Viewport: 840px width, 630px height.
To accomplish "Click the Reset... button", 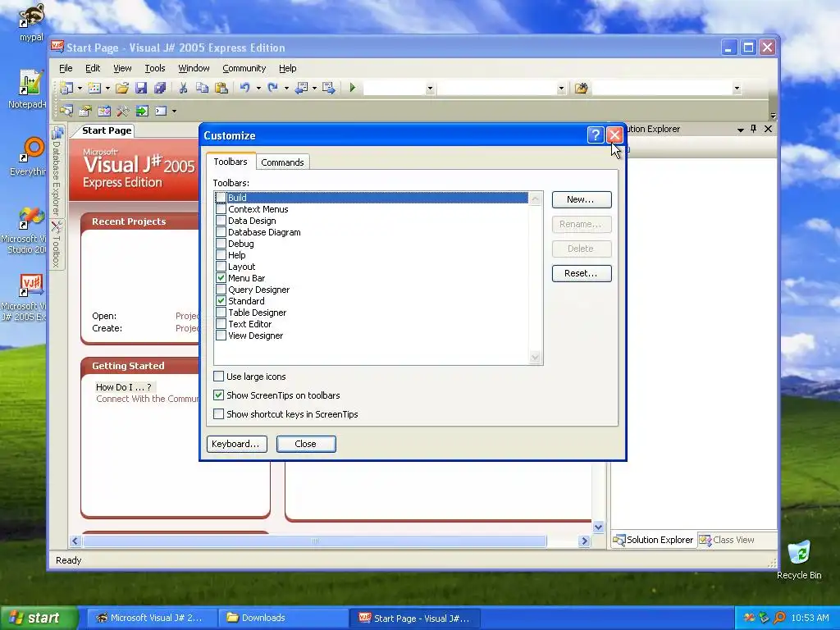I will (582, 273).
